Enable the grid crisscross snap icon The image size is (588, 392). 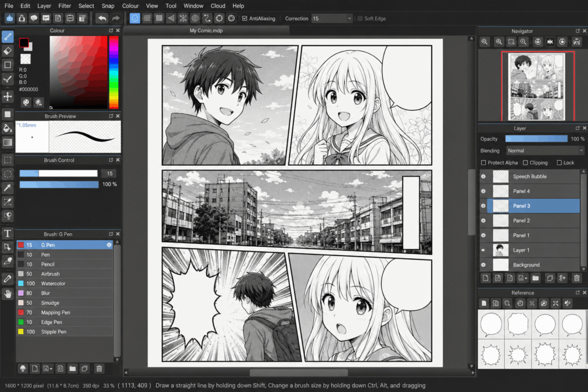(159, 18)
